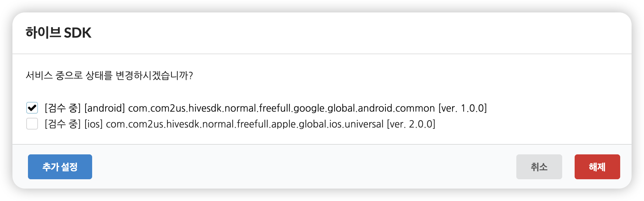Click [검수 중] status on ios row
This screenshot has height=201, width=644.
(x=62, y=124)
